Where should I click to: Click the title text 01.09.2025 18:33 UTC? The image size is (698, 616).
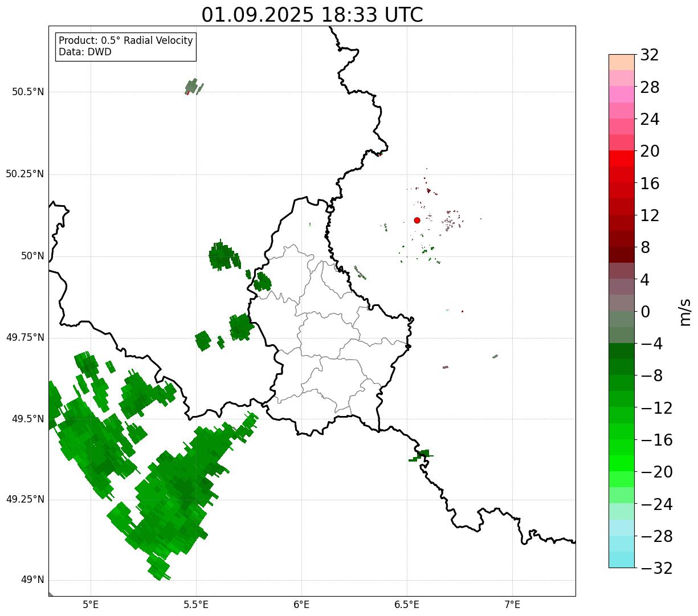(x=312, y=15)
